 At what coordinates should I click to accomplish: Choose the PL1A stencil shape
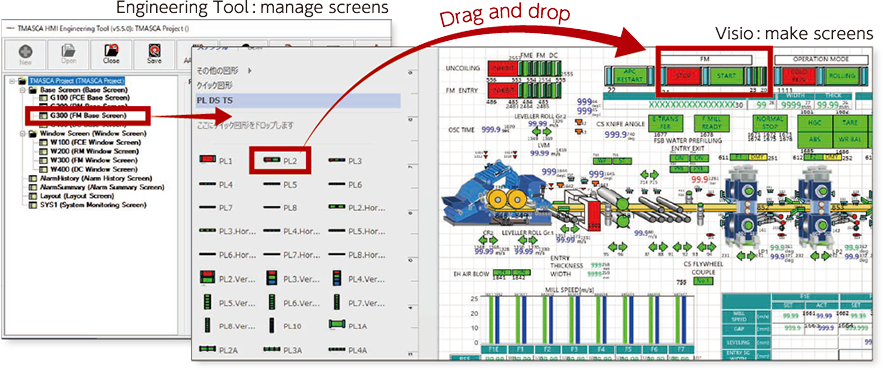coord(346,325)
